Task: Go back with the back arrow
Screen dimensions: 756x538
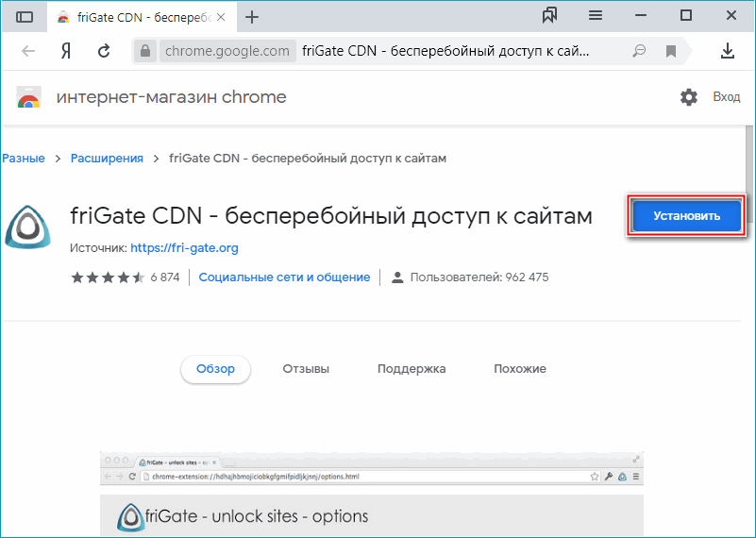Action: pyautogui.click(x=28, y=51)
